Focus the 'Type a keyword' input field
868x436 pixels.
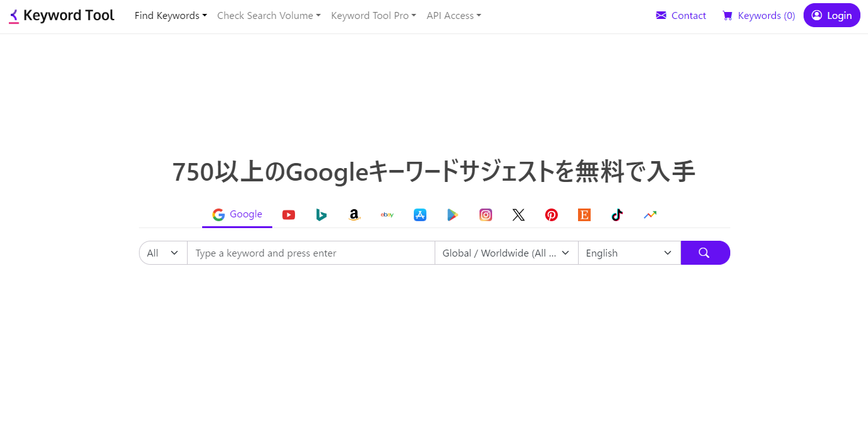pyautogui.click(x=311, y=253)
